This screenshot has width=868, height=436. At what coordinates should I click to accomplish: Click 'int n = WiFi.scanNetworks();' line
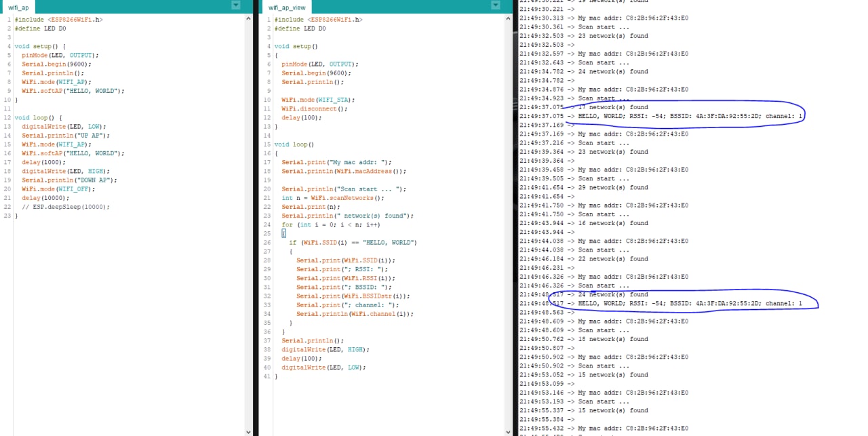(333, 197)
